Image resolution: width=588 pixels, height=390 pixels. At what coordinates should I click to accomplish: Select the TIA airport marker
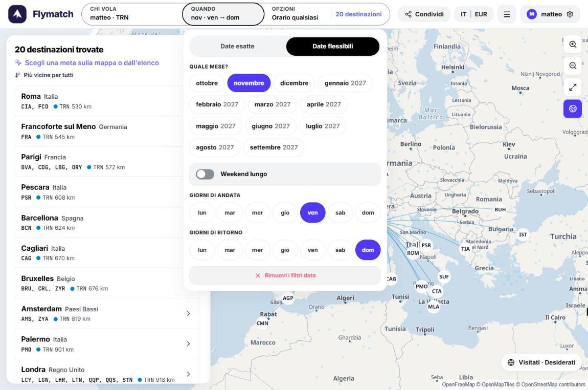click(x=465, y=249)
